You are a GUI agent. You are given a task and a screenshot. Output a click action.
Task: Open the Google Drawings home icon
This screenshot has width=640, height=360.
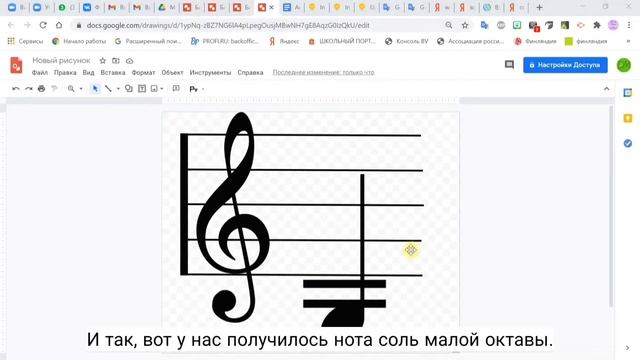click(x=16, y=65)
